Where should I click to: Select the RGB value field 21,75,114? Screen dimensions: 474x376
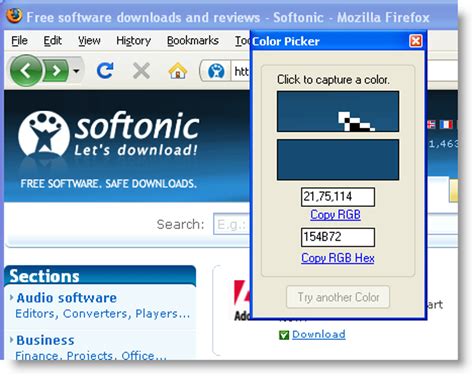pyautogui.click(x=338, y=197)
